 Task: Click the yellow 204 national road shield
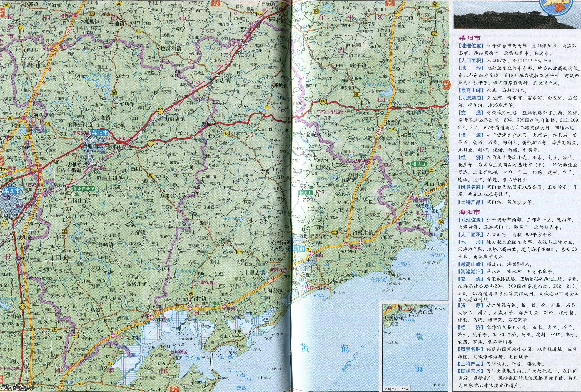161,111
